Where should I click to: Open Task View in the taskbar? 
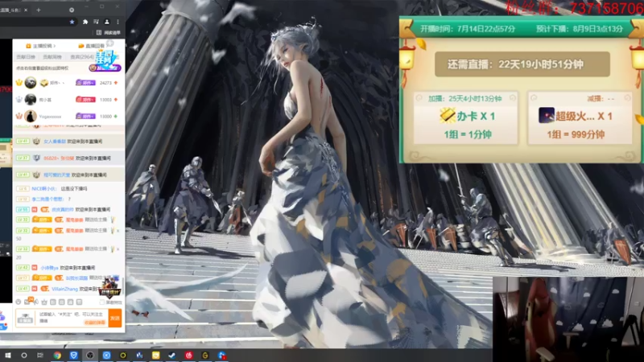(40, 355)
